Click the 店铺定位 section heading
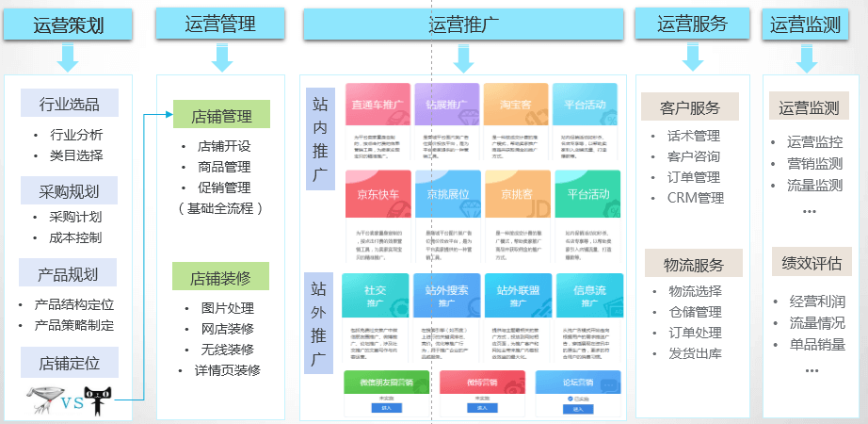Screen dimensions: 868x424 (70, 363)
